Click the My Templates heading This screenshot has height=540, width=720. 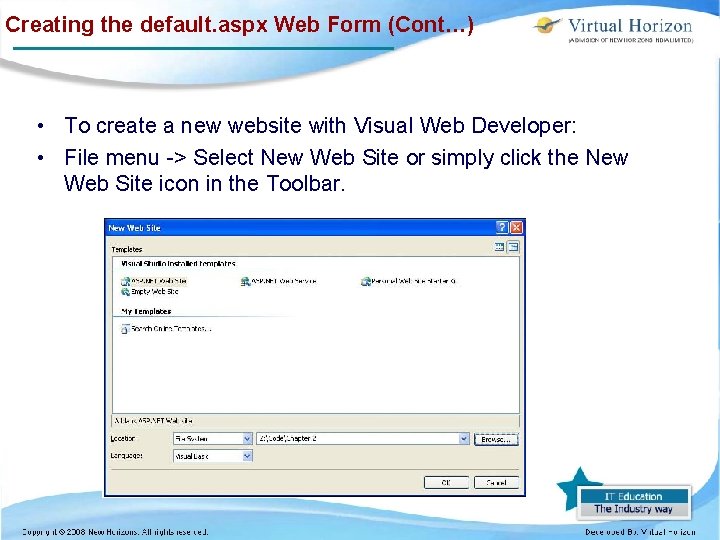click(146, 311)
